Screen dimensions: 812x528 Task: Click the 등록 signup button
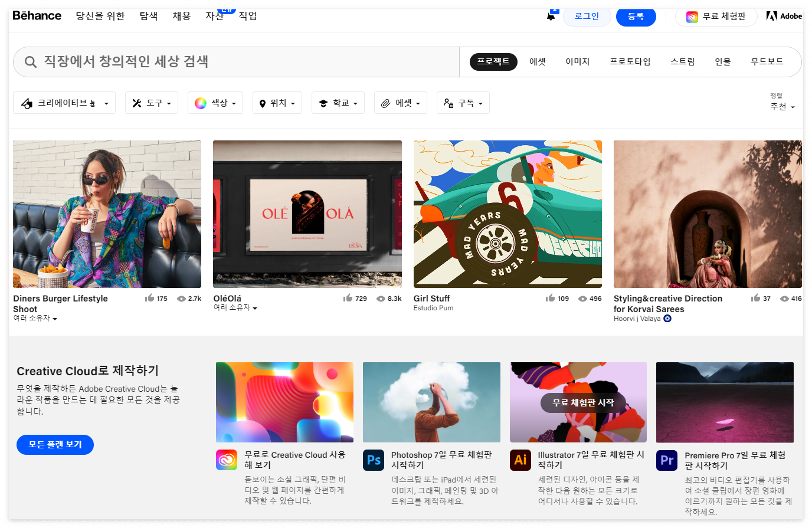(636, 17)
